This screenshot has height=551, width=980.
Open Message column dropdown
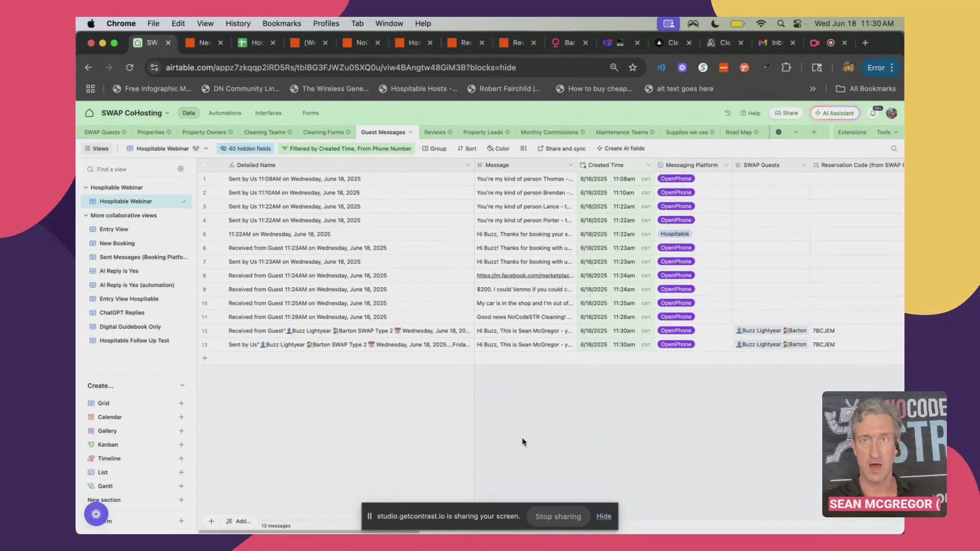click(x=571, y=165)
